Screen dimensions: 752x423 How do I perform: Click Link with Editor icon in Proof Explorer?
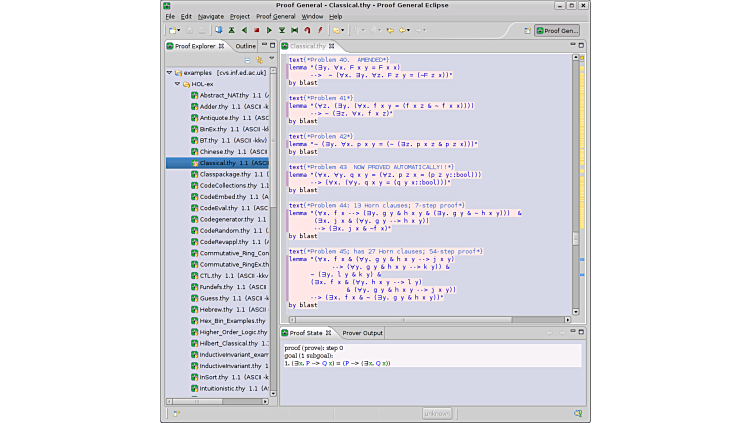(x=259, y=60)
